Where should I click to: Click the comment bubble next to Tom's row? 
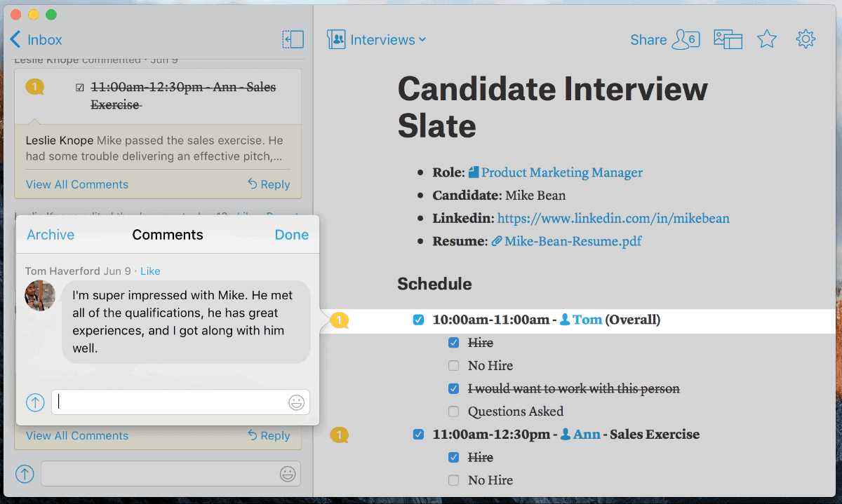[340, 321]
